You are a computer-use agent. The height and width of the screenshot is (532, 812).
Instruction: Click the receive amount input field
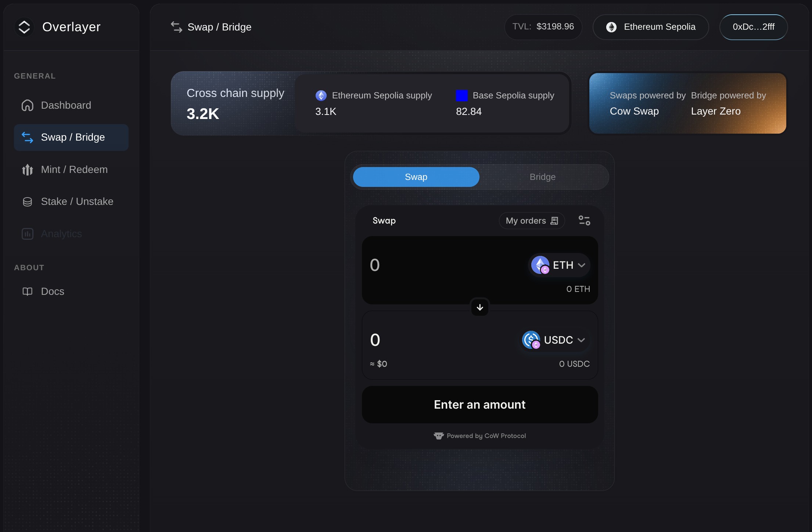point(442,340)
